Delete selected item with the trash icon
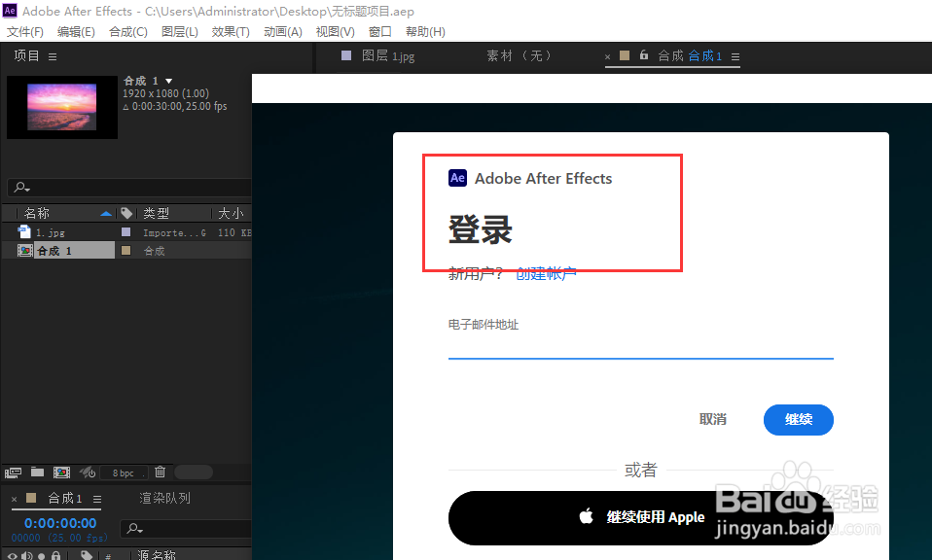The image size is (932, 560). 160,472
